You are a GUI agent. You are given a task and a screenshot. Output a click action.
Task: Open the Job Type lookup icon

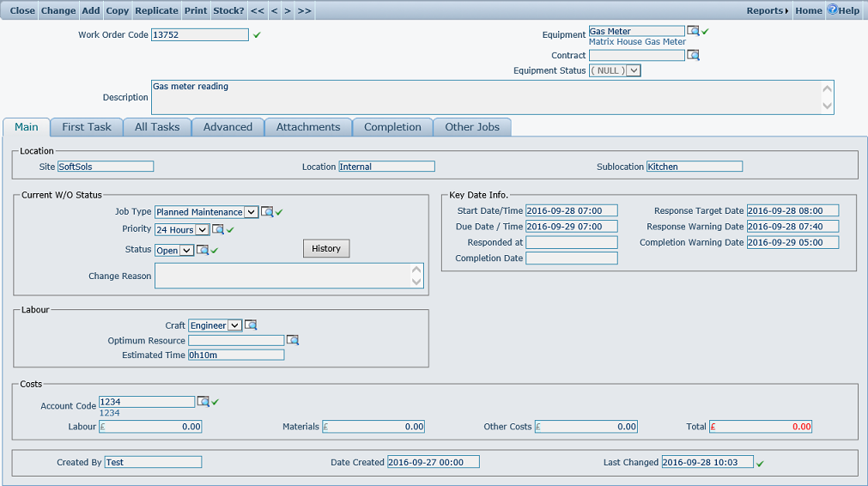(x=267, y=212)
